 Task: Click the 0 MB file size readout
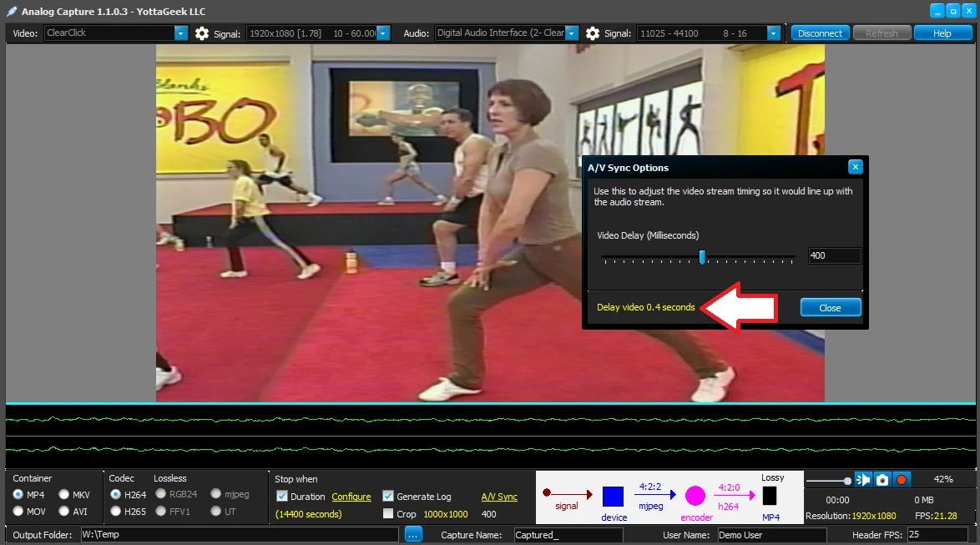tap(924, 500)
